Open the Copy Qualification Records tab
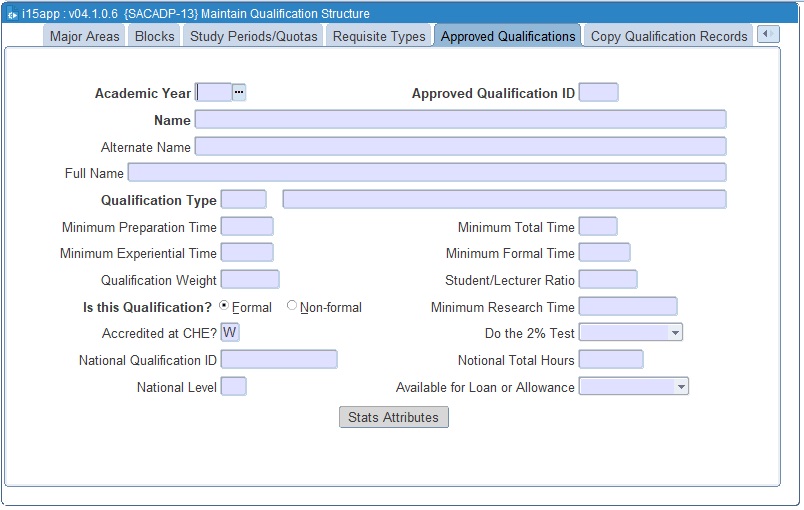 tap(669, 36)
